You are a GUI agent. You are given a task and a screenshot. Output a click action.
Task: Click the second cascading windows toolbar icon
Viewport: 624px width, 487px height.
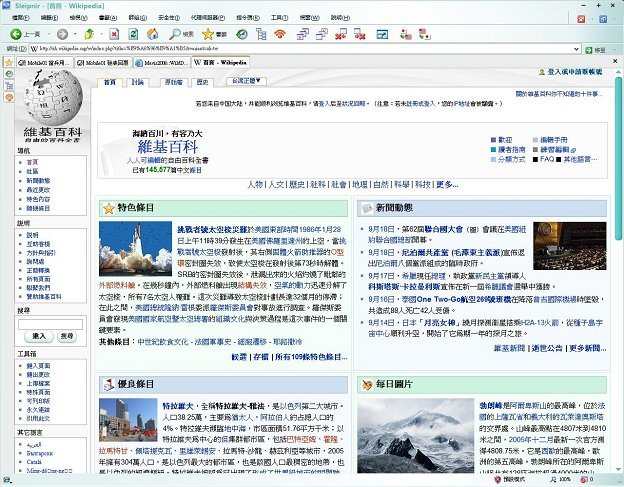click(x=322, y=34)
